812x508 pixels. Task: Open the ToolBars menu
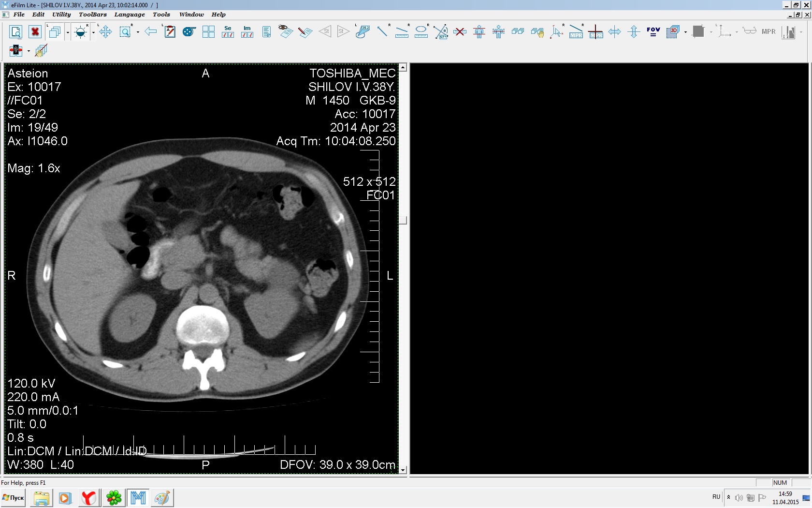tap(92, 15)
